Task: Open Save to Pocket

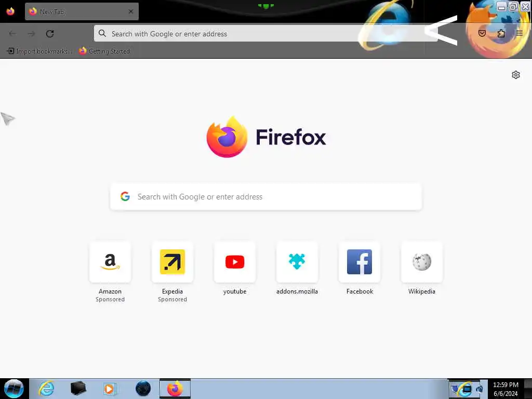Action: 482,33
